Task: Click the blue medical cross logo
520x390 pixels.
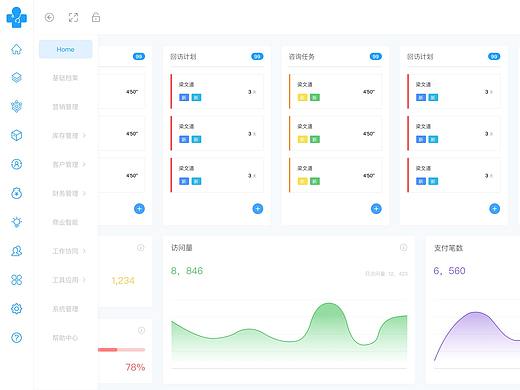Action: click(16, 17)
